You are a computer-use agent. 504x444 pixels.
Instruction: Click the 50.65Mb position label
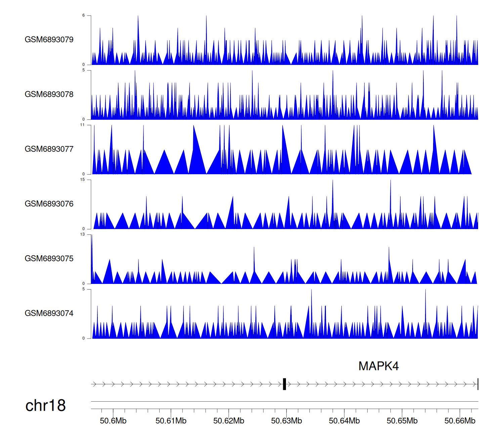402,421
